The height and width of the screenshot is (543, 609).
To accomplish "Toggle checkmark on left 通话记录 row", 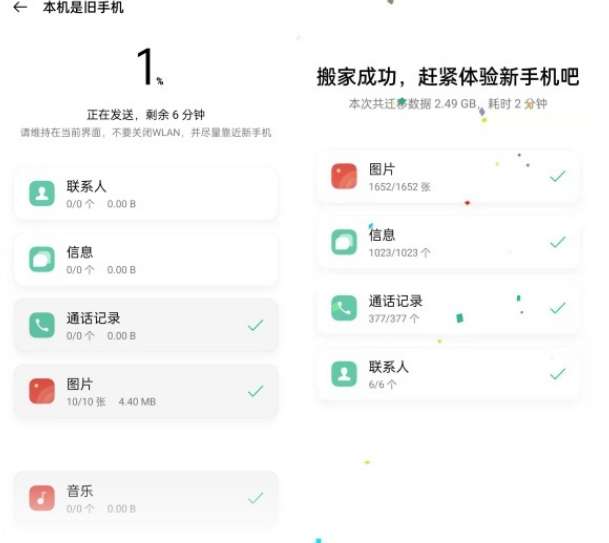I will point(255,325).
